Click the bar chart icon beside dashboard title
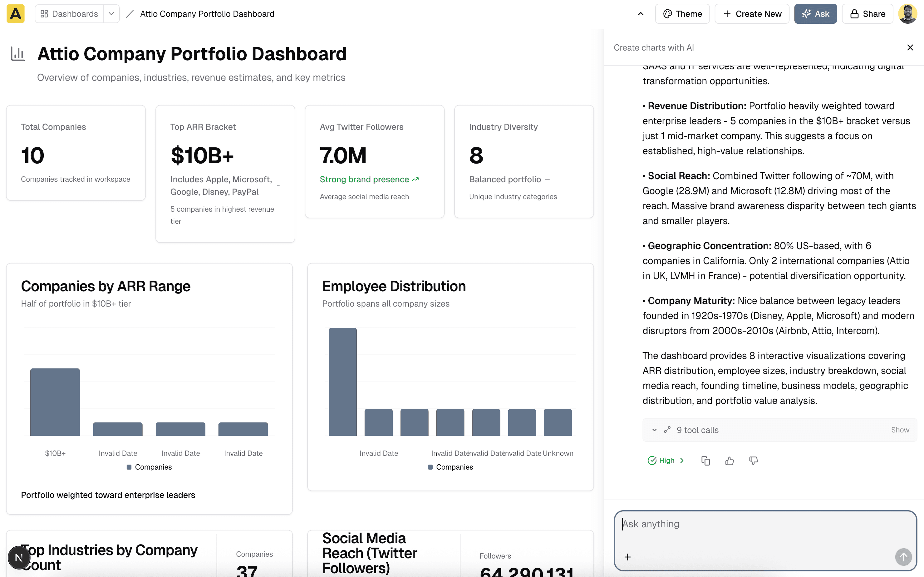924x577 pixels. coord(17,54)
